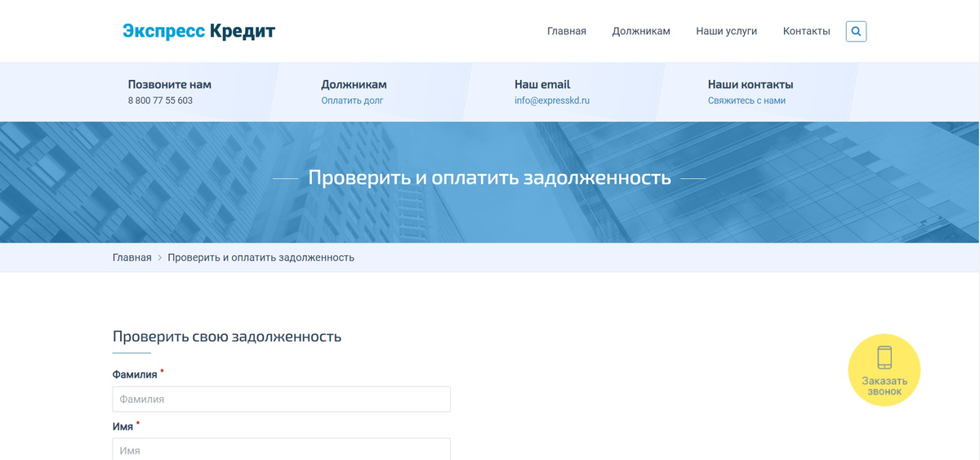
Task: Open the search magnifier icon in header
Action: 856,31
